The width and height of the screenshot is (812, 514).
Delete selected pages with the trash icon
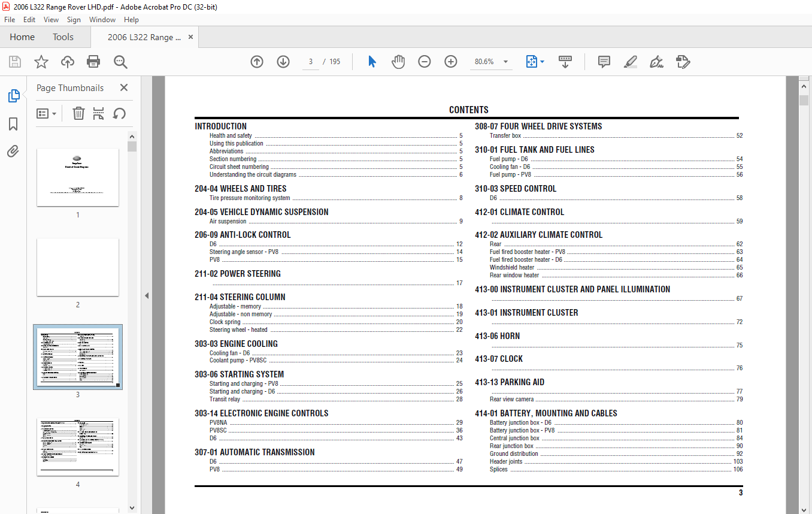coord(78,113)
